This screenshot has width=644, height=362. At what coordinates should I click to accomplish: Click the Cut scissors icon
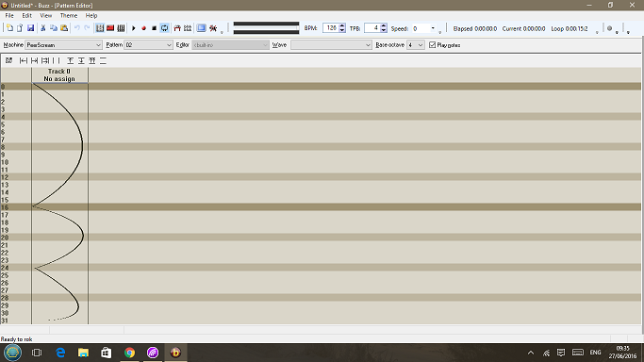click(x=42, y=28)
